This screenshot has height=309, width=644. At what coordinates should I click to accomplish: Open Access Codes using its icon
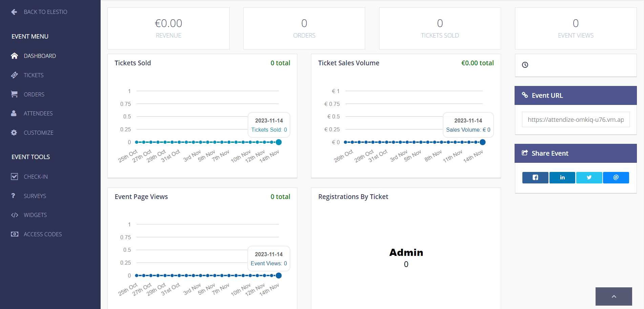point(14,234)
